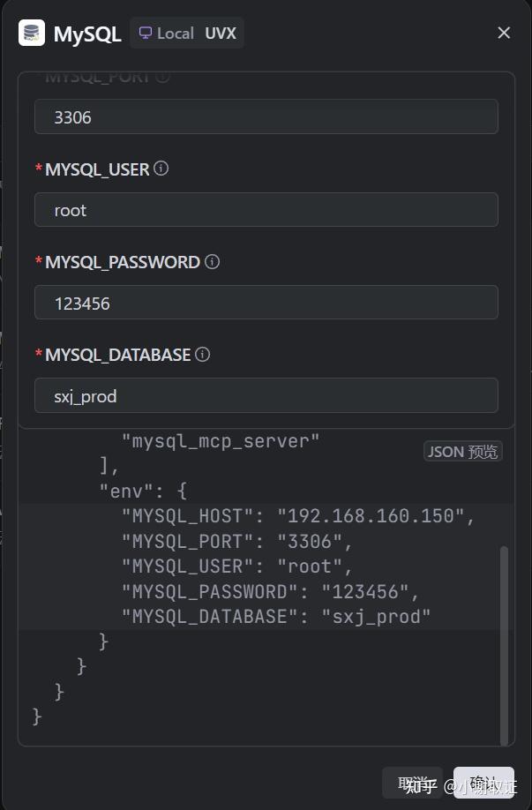The image size is (532, 810).
Task: Close the MySQL configuration dialog
Action: (504, 33)
